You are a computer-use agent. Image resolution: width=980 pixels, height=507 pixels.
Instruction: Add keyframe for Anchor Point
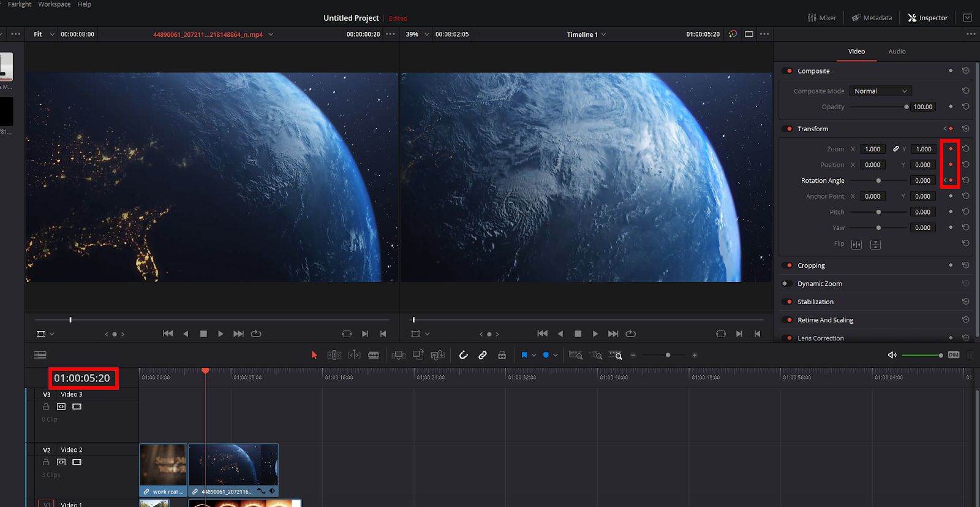951,196
